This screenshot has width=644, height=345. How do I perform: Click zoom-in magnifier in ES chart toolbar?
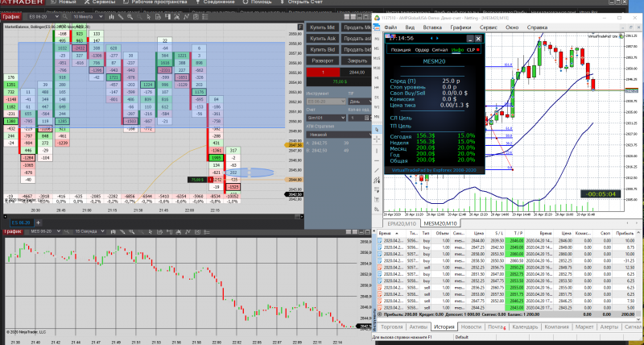tap(130, 17)
